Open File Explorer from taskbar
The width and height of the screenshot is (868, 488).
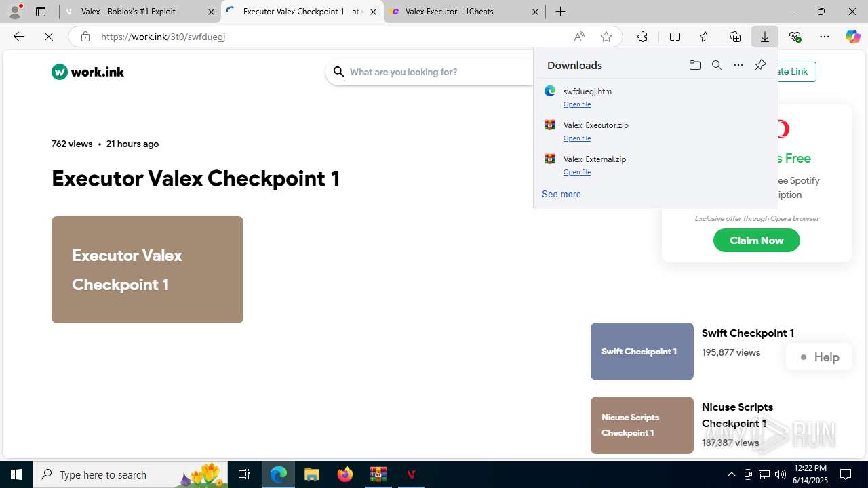tap(311, 474)
